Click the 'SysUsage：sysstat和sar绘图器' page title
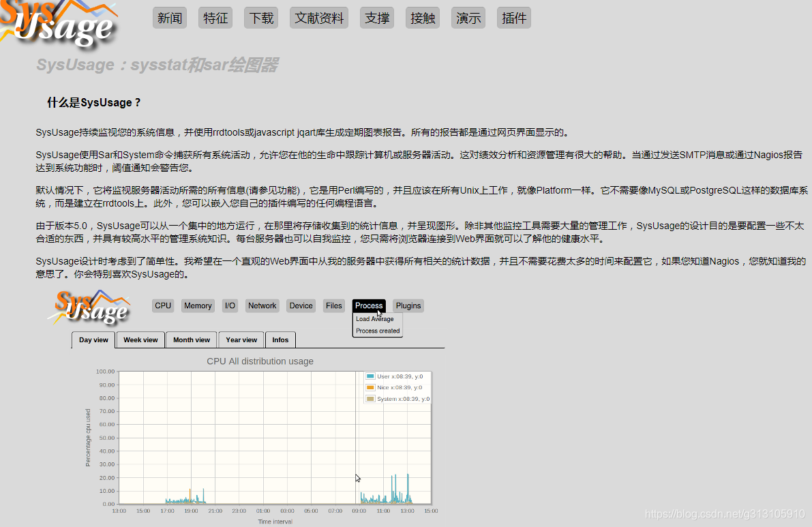The image size is (812, 527). 157,65
